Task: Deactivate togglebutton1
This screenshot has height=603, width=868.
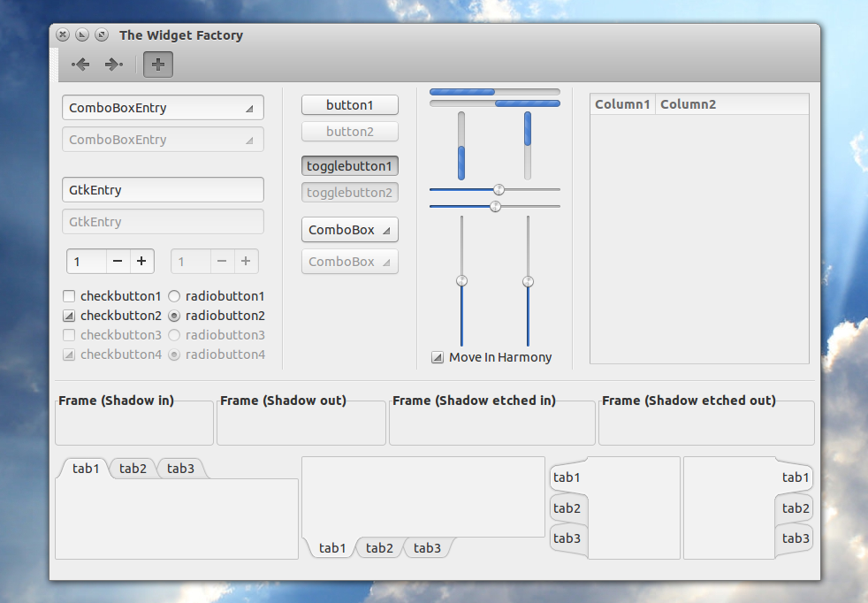Action: tap(349, 165)
